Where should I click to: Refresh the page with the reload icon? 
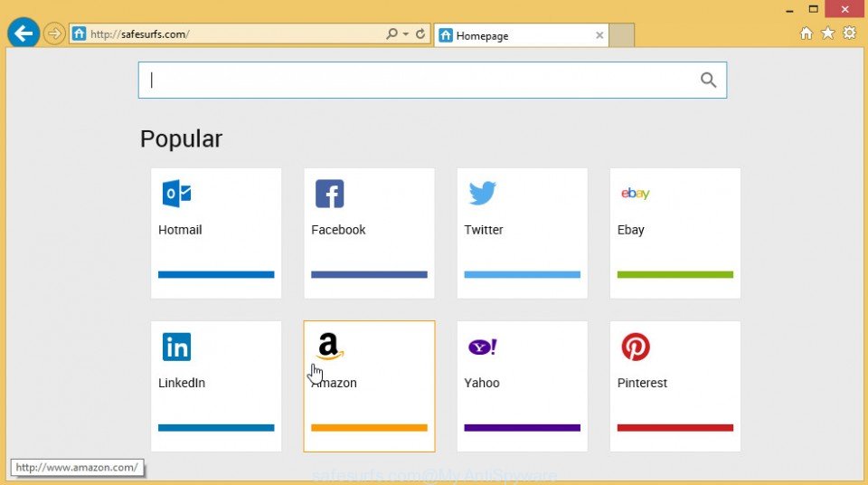coord(420,33)
